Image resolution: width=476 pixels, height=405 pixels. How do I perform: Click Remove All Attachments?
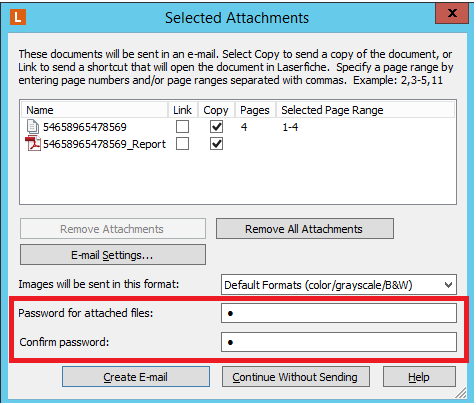(x=305, y=229)
